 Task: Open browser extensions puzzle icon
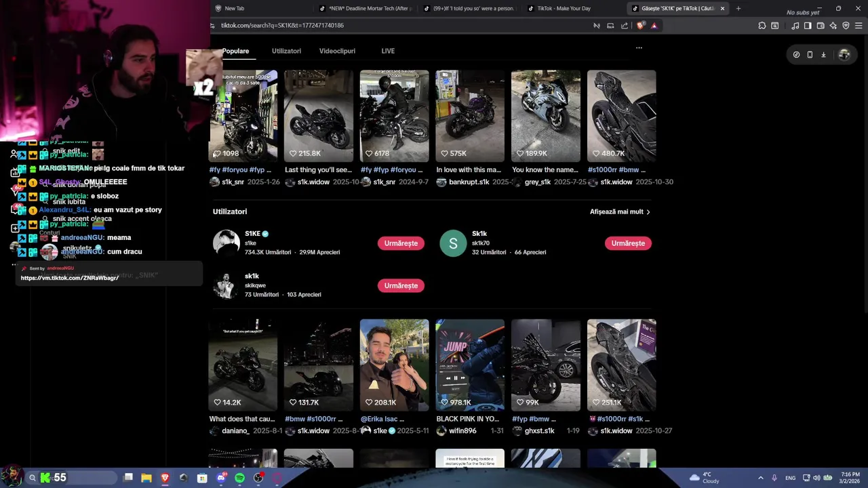click(762, 26)
